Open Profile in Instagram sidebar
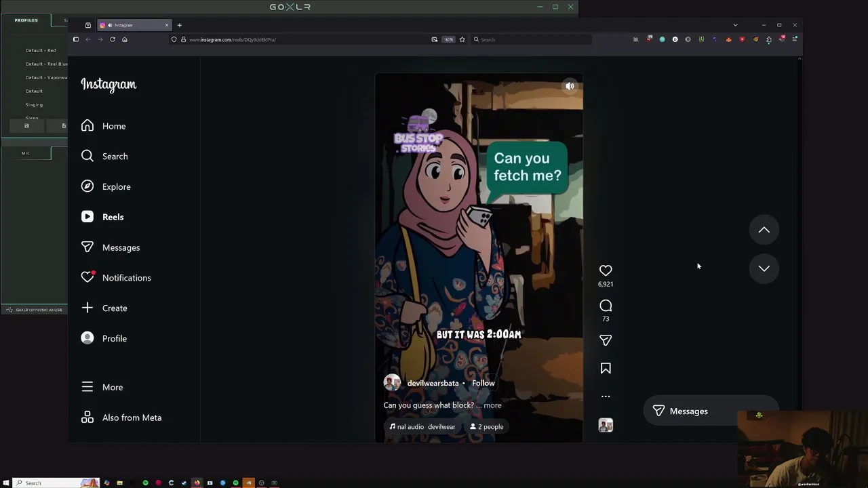This screenshot has height=488, width=868. click(103, 338)
